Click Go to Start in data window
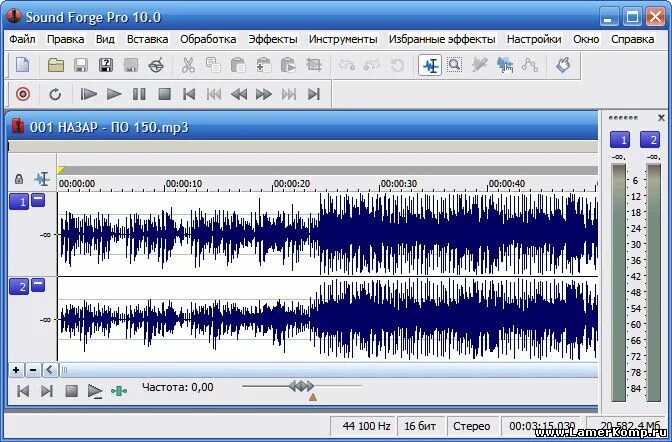672x442 pixels. (x=23, y=391)
